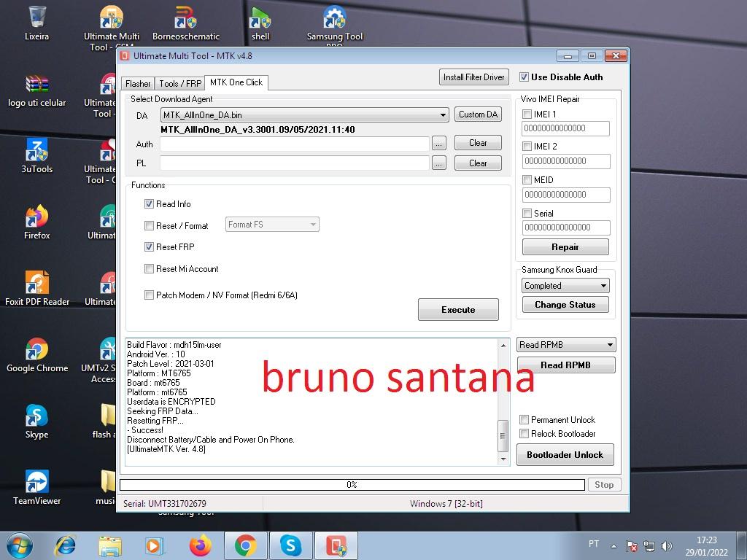Open Windows Explorer from taskbar
This screenshot has height=560, width=747.
[x=110, y=545]
